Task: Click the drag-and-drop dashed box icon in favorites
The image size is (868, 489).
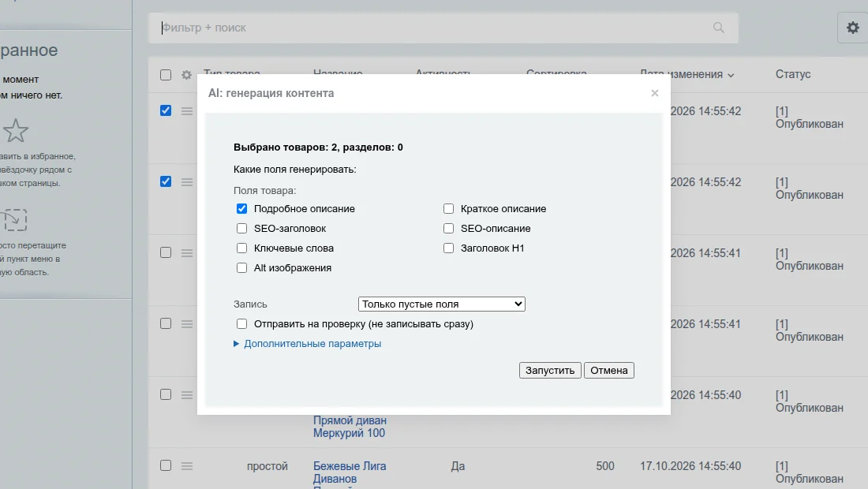Action: [x=14, y=219]
